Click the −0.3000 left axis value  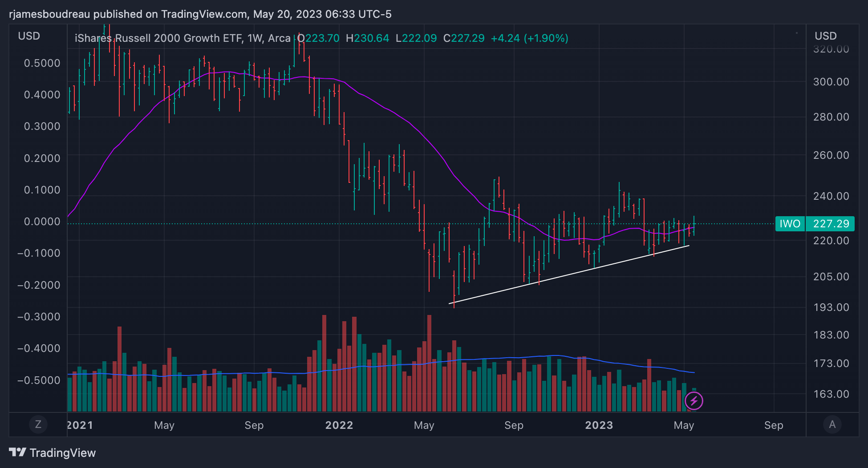(x=39, y=317)
